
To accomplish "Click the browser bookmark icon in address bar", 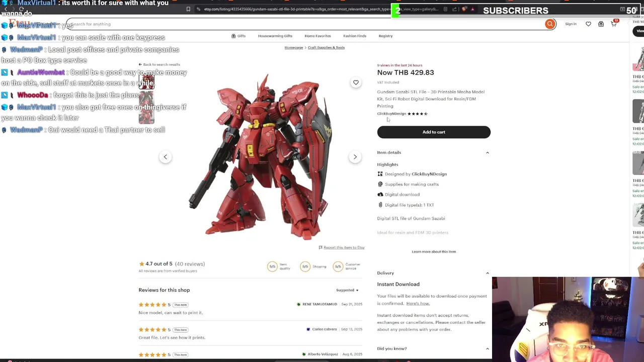I will pos(188,9).
